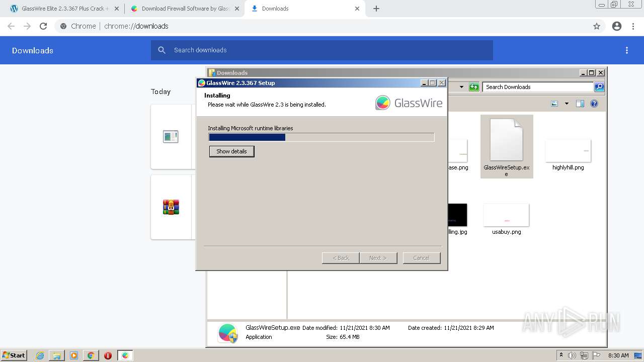
Task: Open the Downloads page more-actions menu
Action: [627, 50]
